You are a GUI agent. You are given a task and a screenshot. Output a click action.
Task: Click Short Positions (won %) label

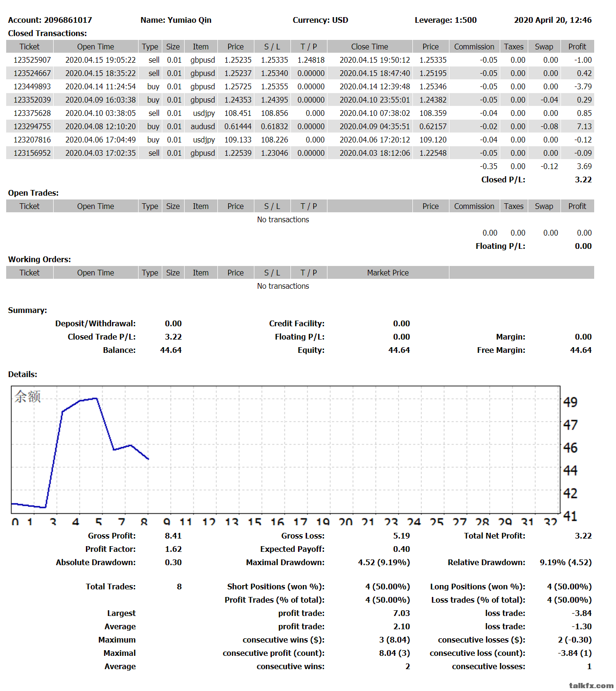pyautogui.click(x=276, y=587)
